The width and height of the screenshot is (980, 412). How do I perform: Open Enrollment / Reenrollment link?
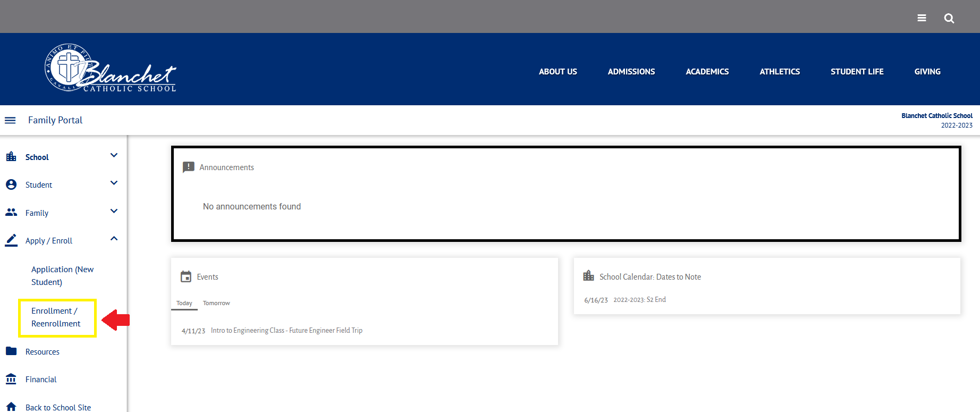(x=56, y=317)
